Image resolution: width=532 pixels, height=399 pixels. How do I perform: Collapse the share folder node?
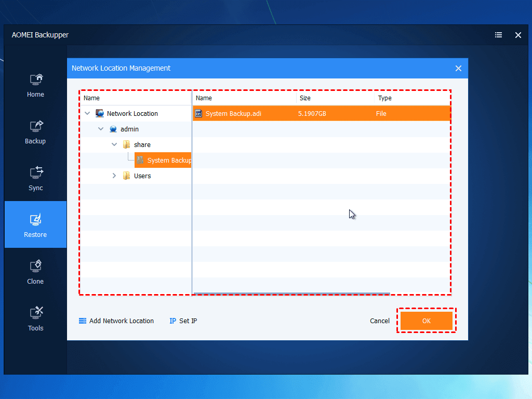(x=114, y=144)
